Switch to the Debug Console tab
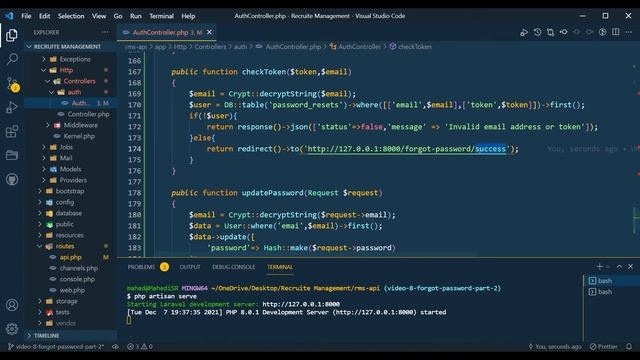The width and height of the screenshot is (640, 360). pyautogui.click(x=233, y=267)
